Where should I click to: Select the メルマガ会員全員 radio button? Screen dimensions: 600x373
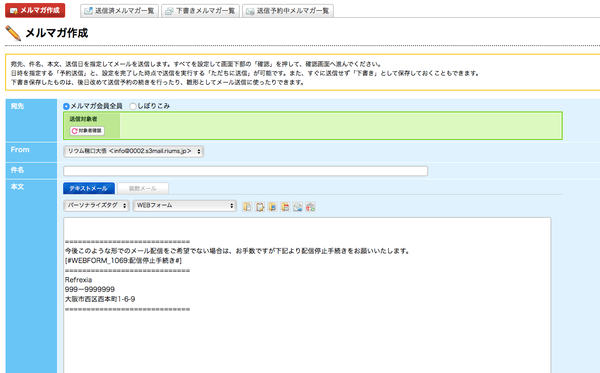coord(66,106)
